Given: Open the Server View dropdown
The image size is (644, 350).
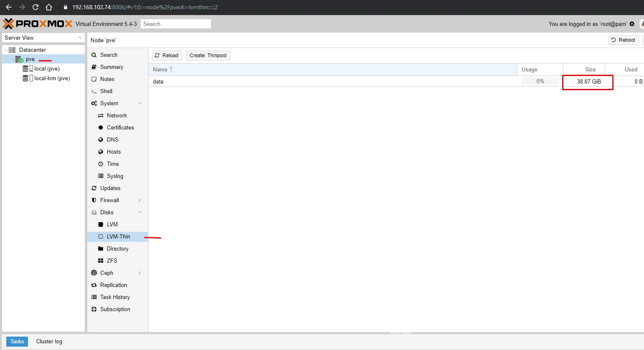Looking at the screenshot, I should [x=43, y=38].
